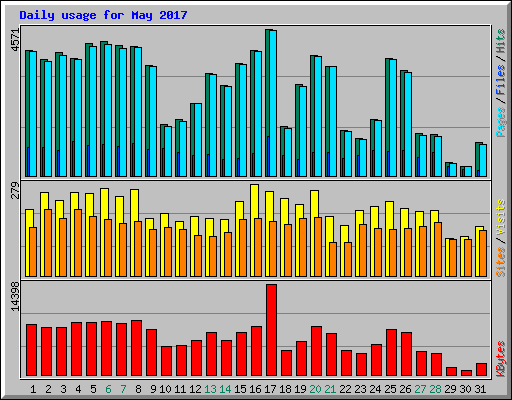Click the orange sites bar for day 21
Screen dimensions: 512x400
[x=333, y=259]
